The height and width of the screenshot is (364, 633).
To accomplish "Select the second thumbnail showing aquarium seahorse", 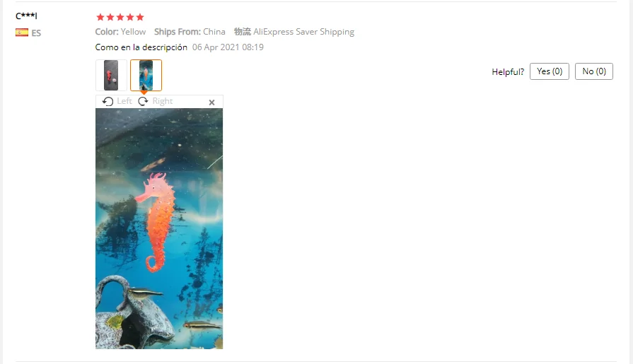I will [x=146, y=76].
